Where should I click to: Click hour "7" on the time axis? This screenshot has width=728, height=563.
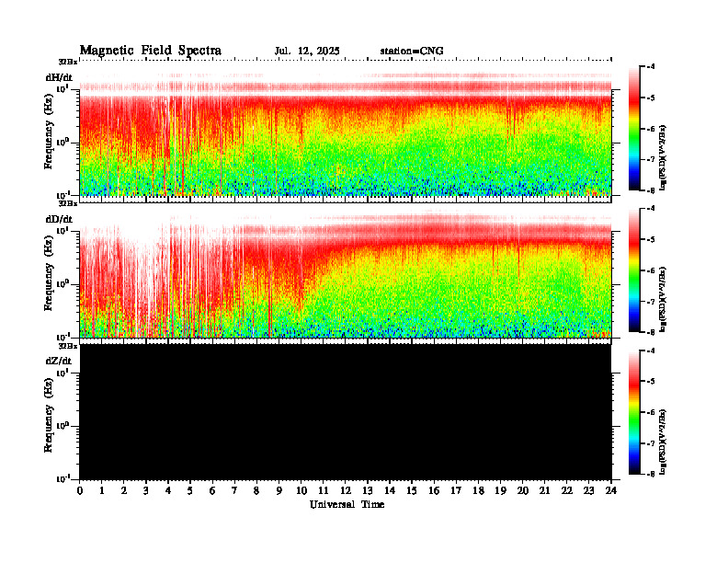pyautogui.click(x=234, y=490)
